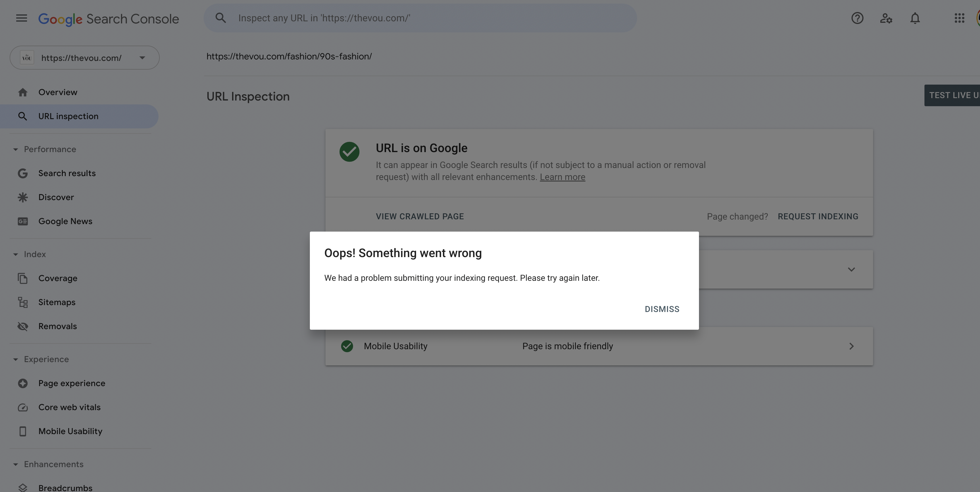Collapse the Experience section
The height and width of the screenshot is (492, 980).
tap(16, 359)
